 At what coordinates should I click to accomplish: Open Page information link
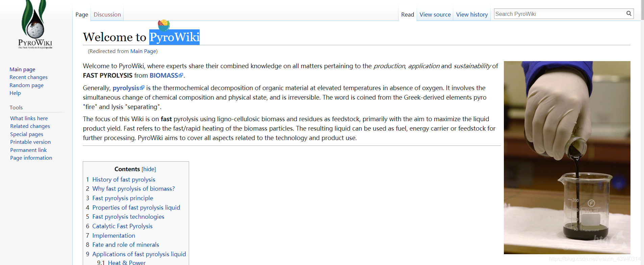pos(31,158)
